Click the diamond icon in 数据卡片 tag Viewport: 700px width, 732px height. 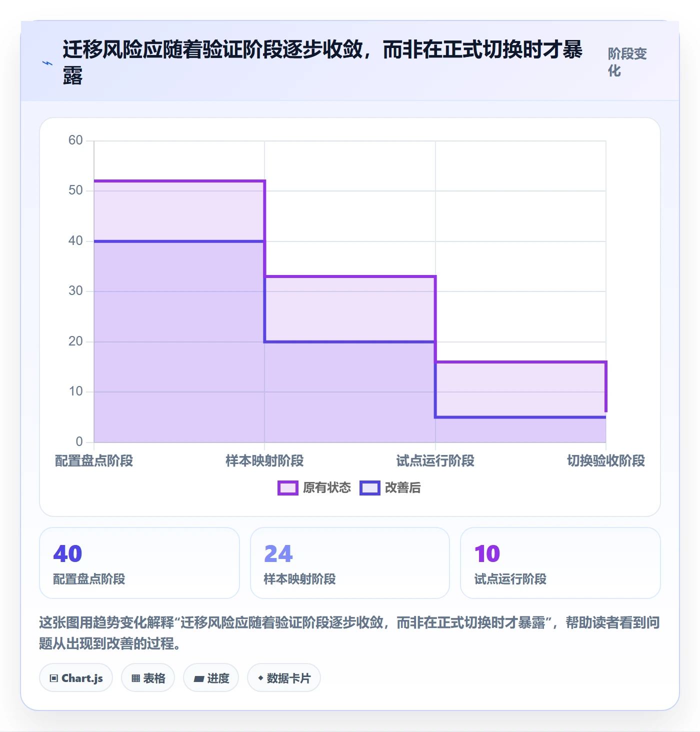pos(260,678)
